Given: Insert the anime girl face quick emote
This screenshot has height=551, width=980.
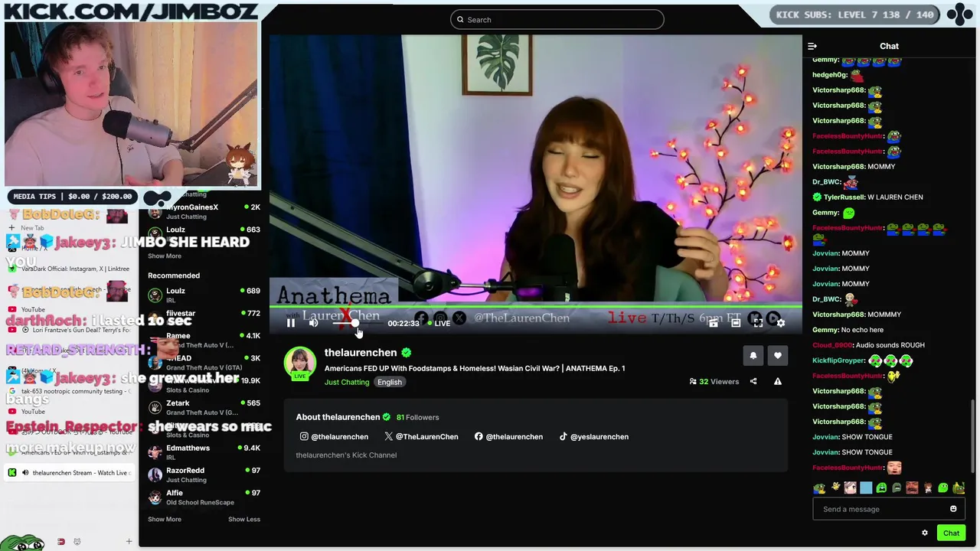Looking at the screenshot, I should coord(851,487).
